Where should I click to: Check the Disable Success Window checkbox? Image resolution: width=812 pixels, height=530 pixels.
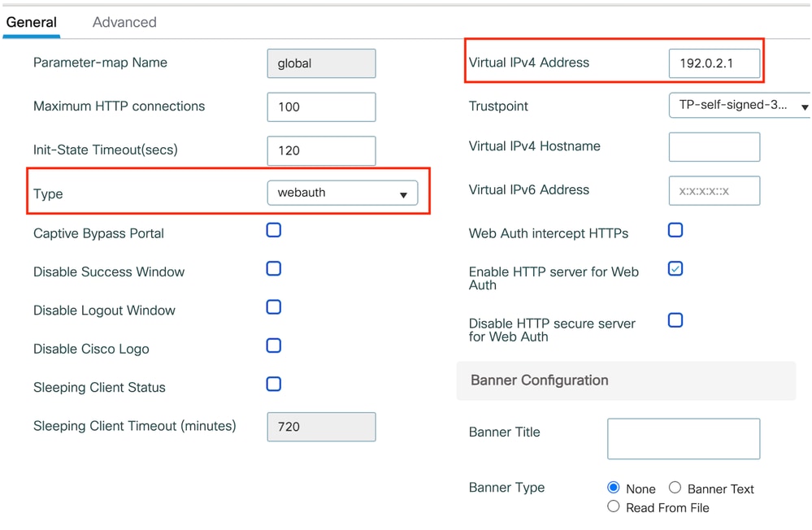click(273, 268)
